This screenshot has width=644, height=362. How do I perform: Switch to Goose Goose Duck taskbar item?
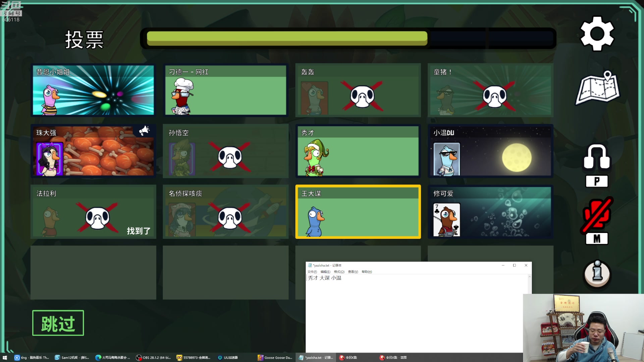point(275,358)
